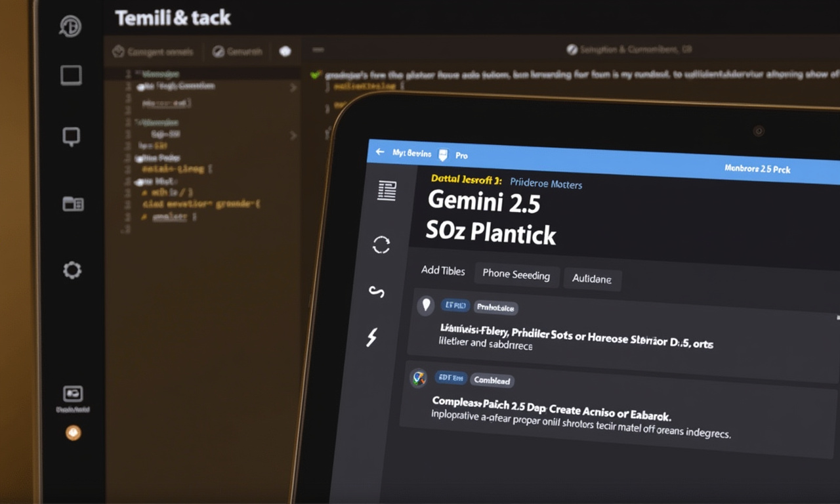Switch to the "Autidane" tab
Image resolution: width=840 pixels, height=504 pixels.
tap(592, 279)
